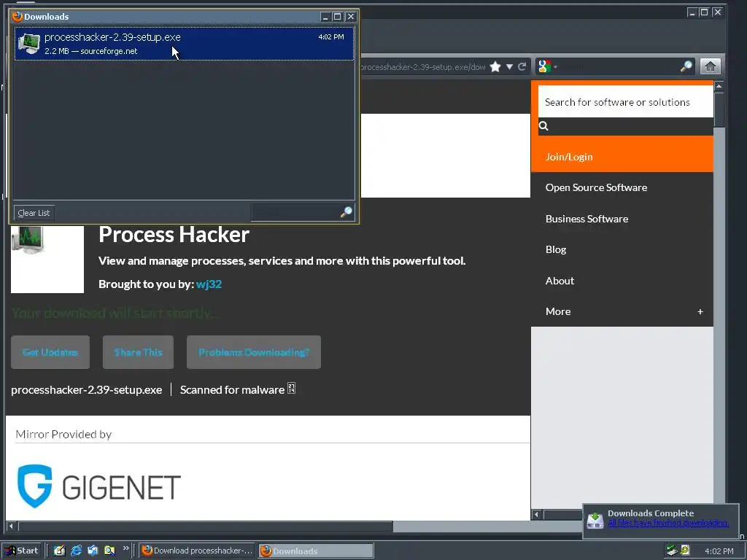Image resolution: width=747 pixels, height=560 pixels.
Task: Click processhacker-2.39-setup.exe filename on the page
Action: [x=86, y=389]
